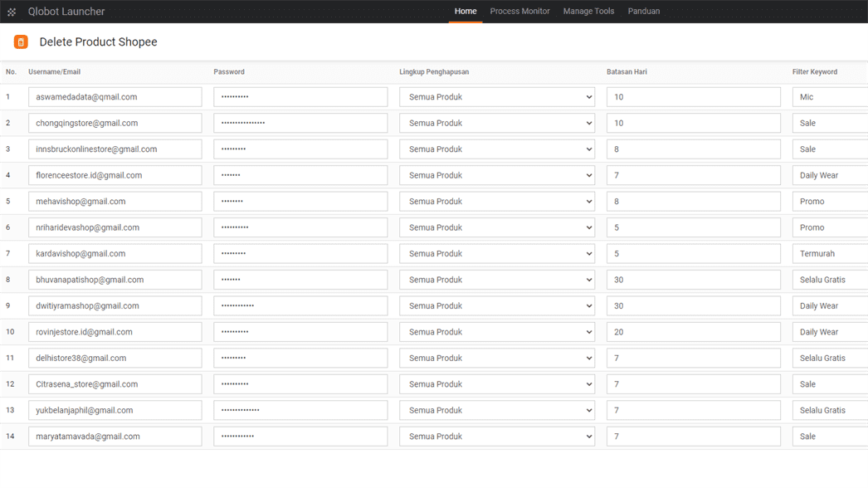Focus Batasan Hari field in row 8

tap(693, 280)
